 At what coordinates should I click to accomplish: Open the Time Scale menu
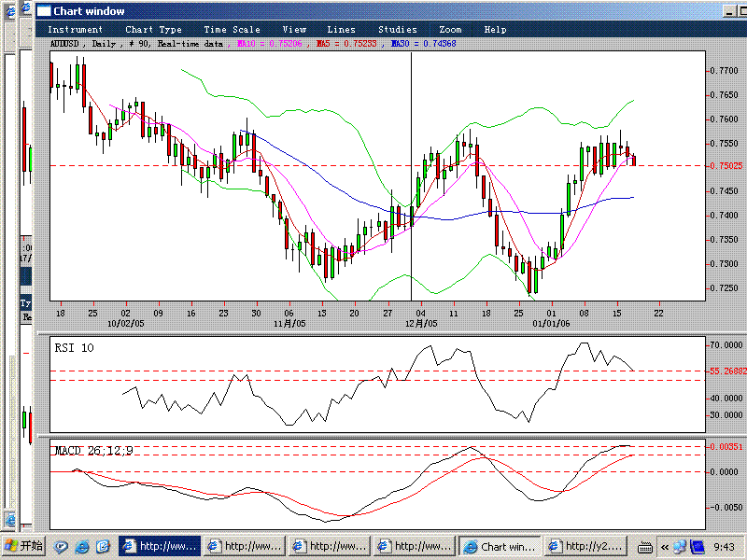tap(232, 30)
